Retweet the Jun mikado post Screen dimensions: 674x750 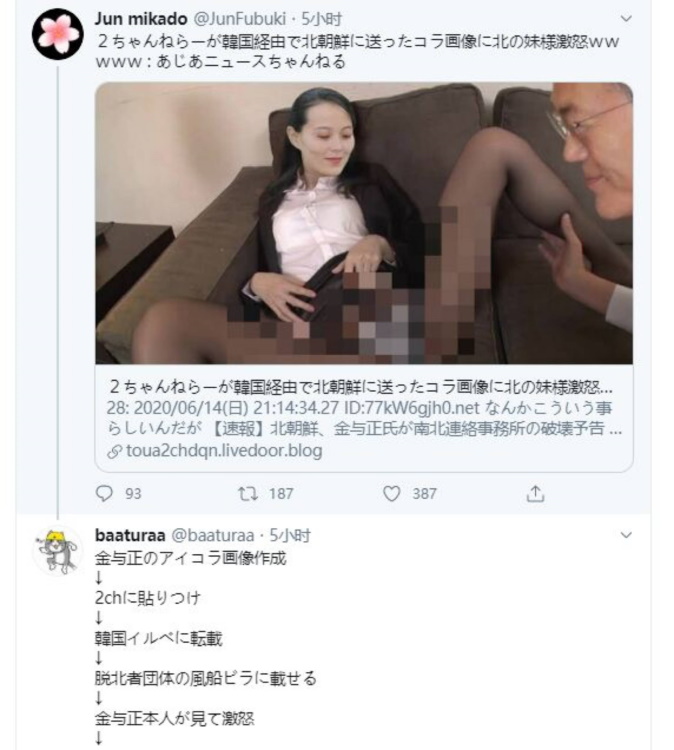[x=248, y=493]
